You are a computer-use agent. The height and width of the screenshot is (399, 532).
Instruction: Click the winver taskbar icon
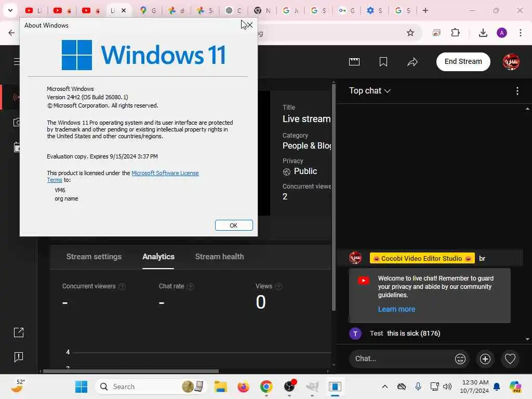[335, 387]
